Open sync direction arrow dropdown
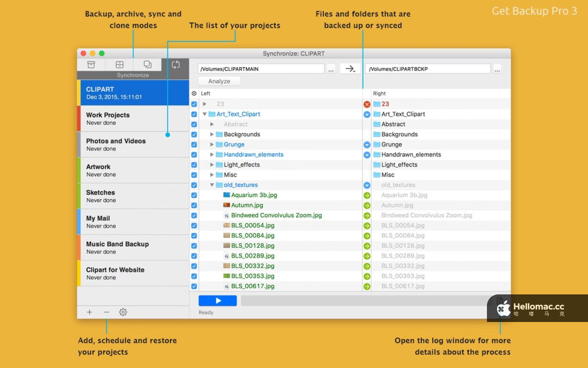588x368 pixels. [351, 69]
